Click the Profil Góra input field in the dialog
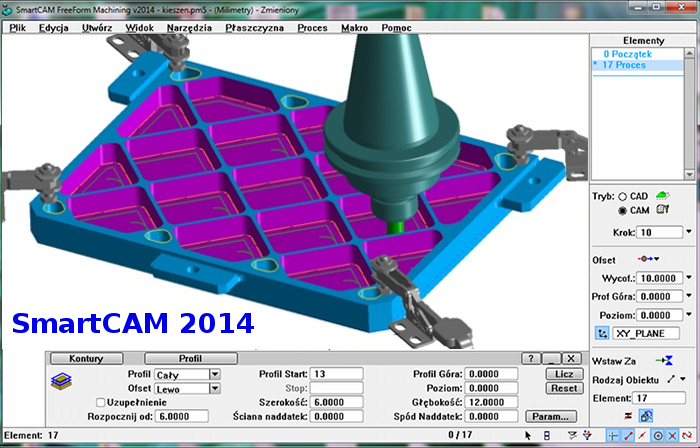The image size is (700, 448). coord(491,374)
